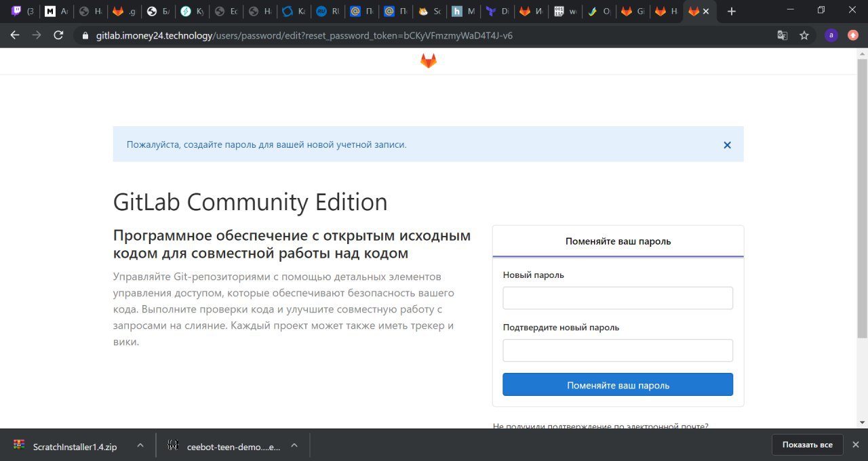Switch to the Terraform tab labeled 'Di'
This screenshot has height=461, width=868.
click(x=498, y=12)
